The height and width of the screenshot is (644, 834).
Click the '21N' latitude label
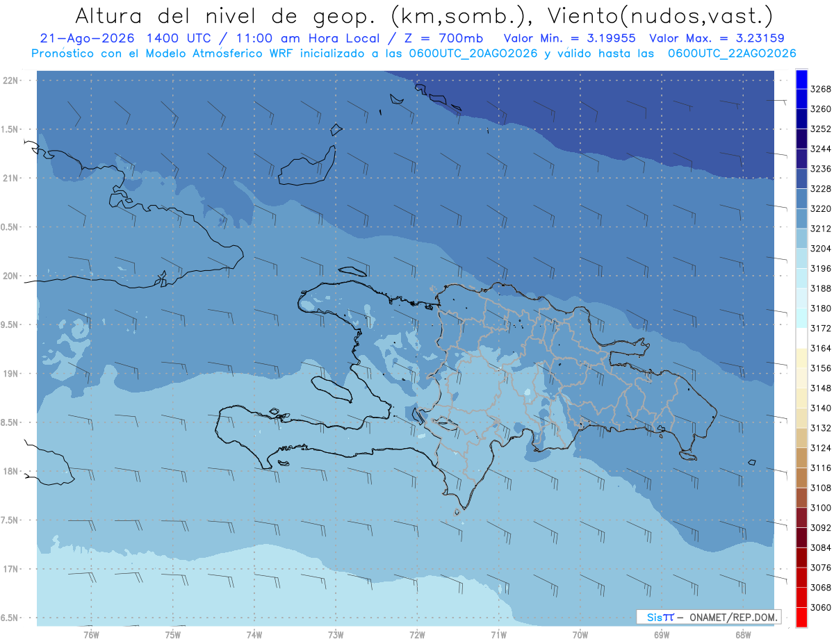11,178
